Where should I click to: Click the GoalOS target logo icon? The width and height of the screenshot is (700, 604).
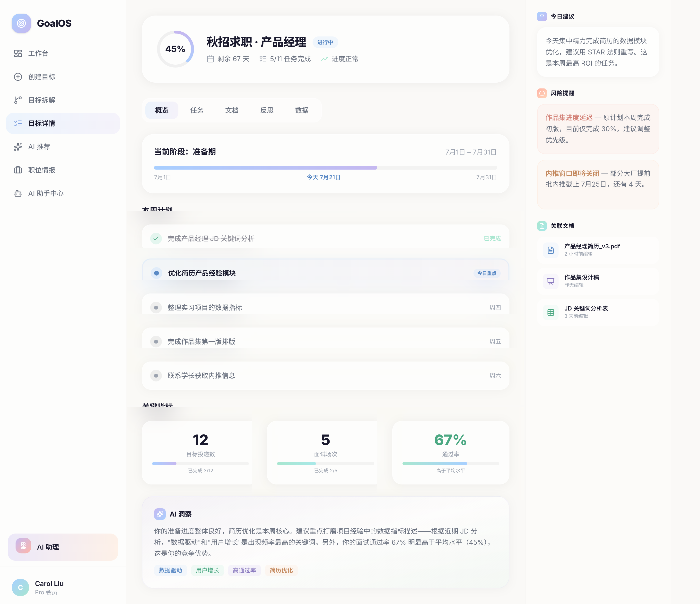click(21, 23)
